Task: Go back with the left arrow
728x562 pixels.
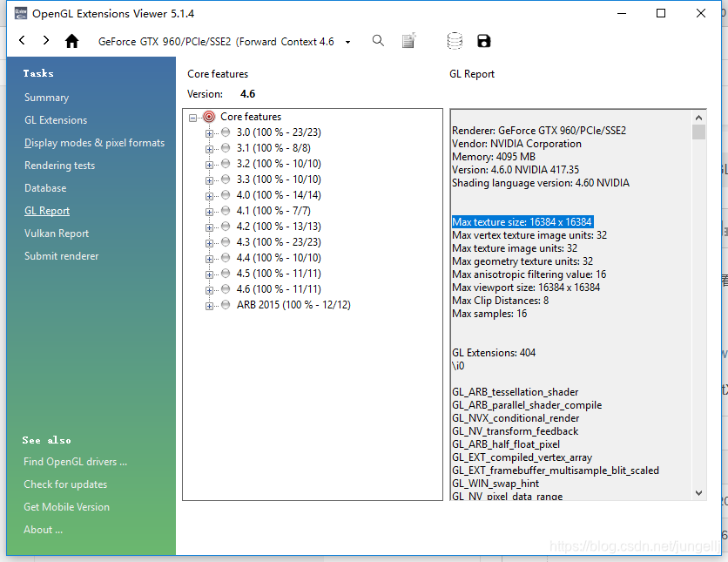Action: [x=22, y=40]
